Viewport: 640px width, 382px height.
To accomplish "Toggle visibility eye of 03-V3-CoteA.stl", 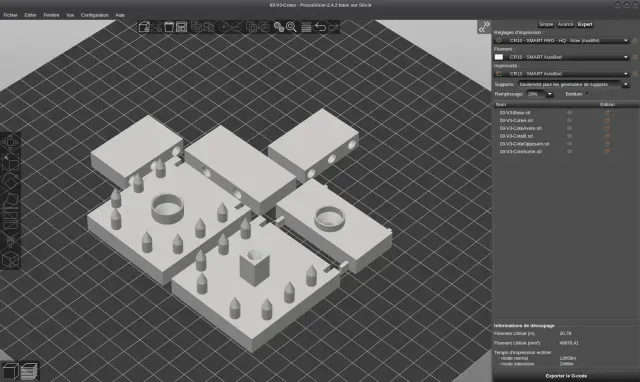I will point(569,120).
